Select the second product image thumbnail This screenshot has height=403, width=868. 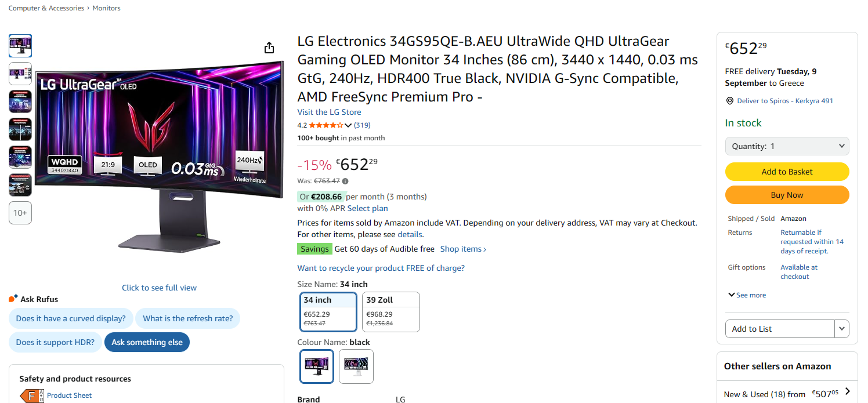(x=20, y=74)
